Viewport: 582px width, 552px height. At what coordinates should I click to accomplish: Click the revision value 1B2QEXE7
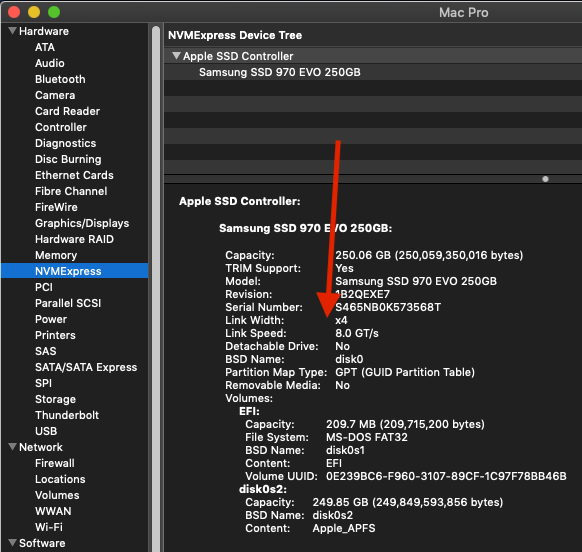click(362, 294)
